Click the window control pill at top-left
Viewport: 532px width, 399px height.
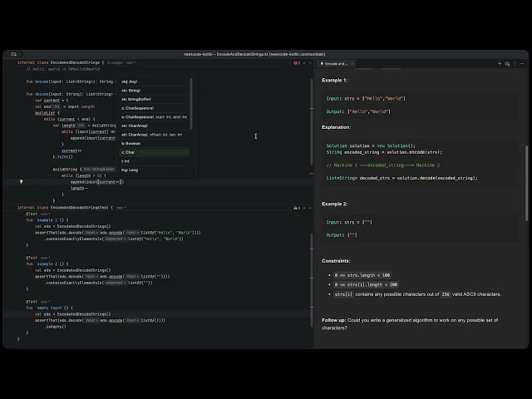14,54
